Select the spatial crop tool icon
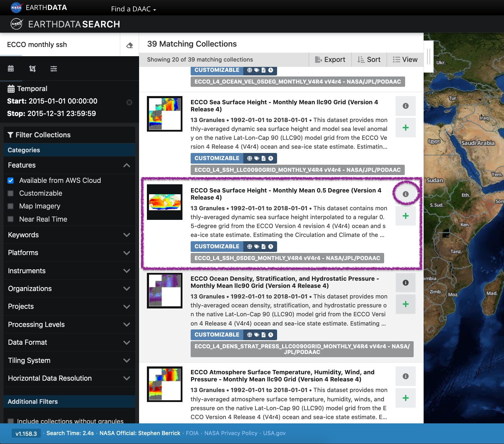Viewport: 504px width, 444px height. tap(32, 69)
